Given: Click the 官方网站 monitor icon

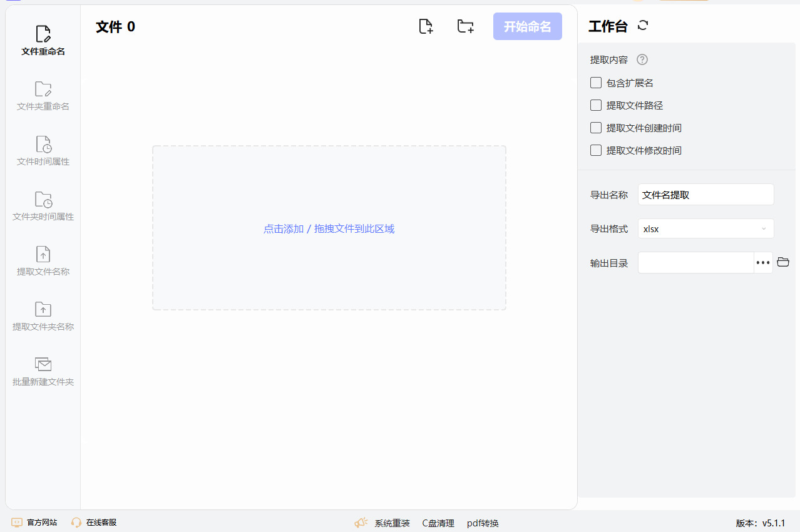Looking at the screenshot, I should coord(17,523).
